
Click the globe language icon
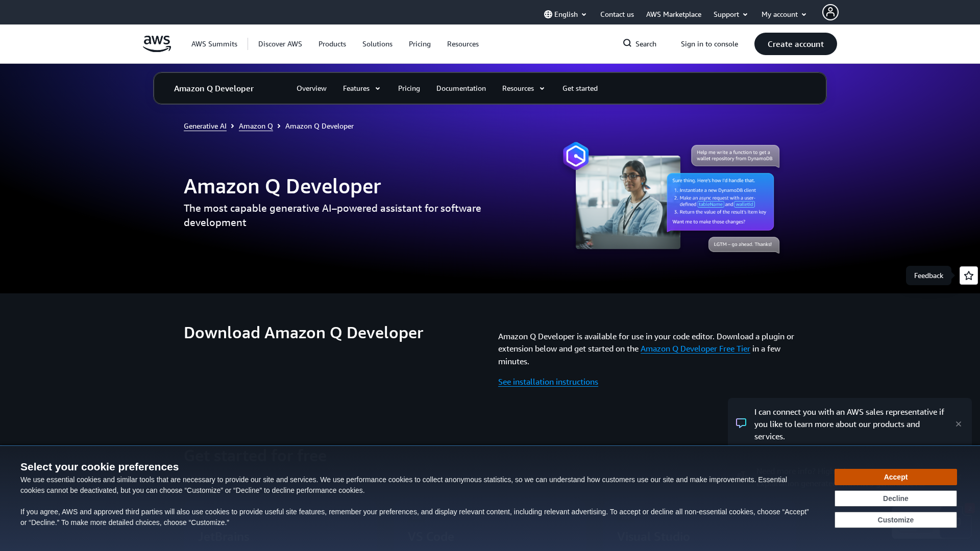tap(548, 14)
